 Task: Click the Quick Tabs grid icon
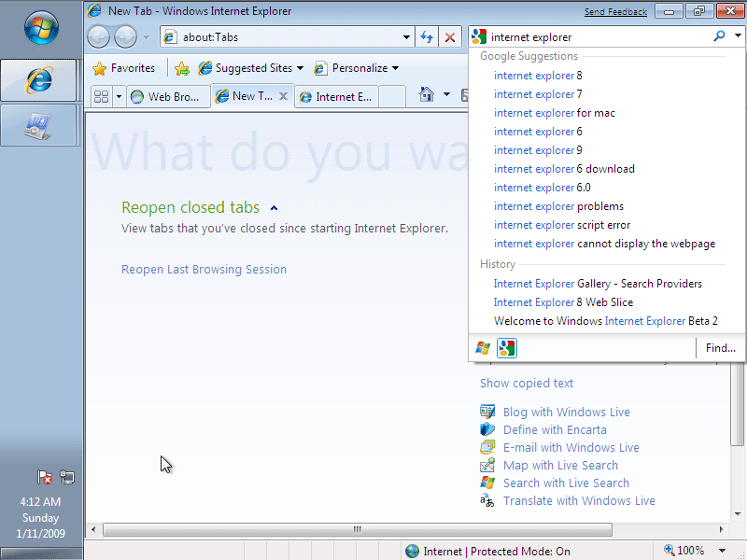click(102, 96)
